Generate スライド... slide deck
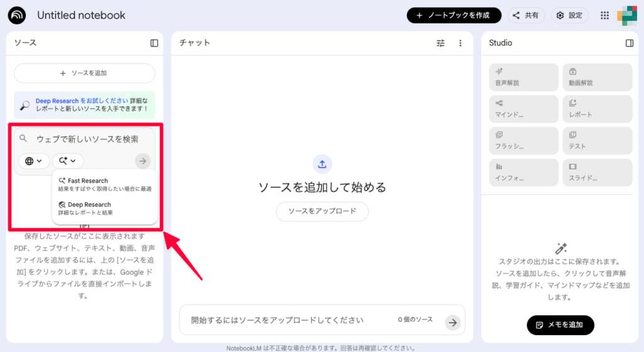Viewport: 644px width, 352px height. 597,172
